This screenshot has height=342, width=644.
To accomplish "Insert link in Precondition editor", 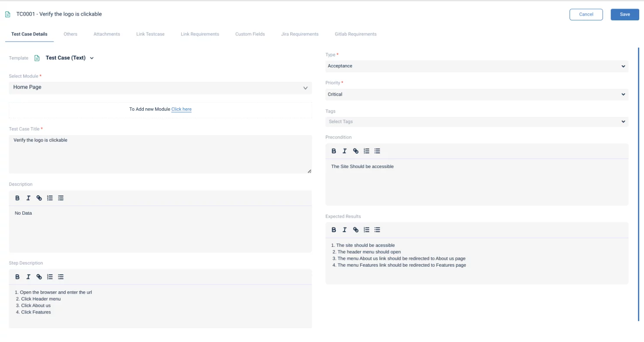I will click(x=356, y=151).
